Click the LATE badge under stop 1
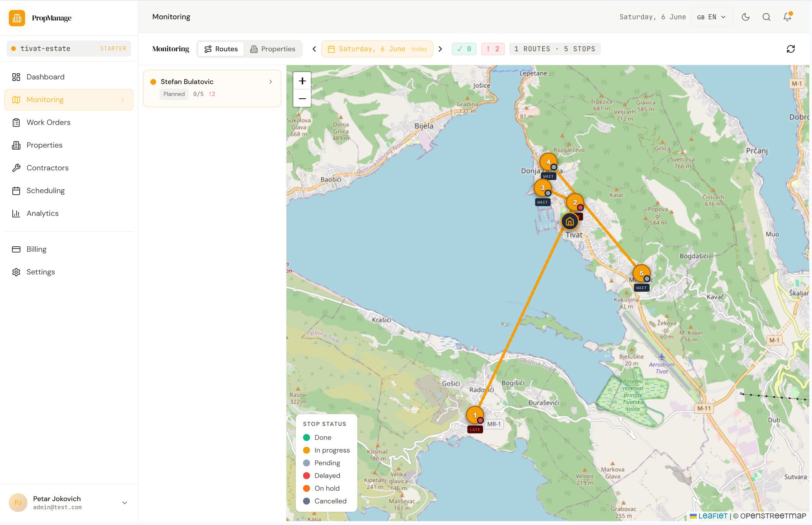 point(475,429)
